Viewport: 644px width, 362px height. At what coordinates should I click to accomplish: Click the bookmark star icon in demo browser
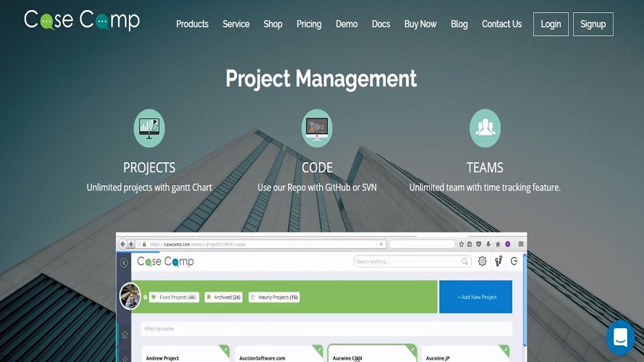(x=461, y=244)
